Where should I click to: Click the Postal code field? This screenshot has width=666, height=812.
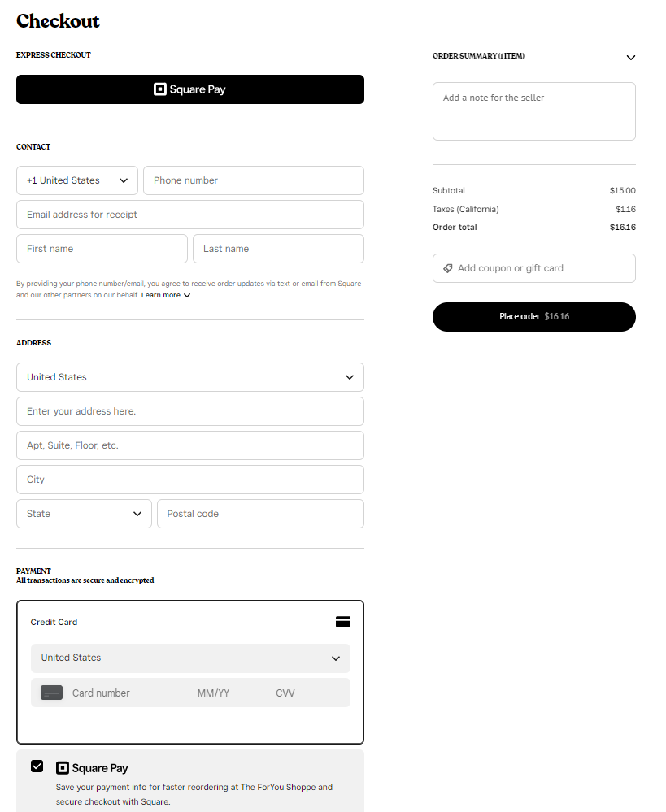coord(260,514)
